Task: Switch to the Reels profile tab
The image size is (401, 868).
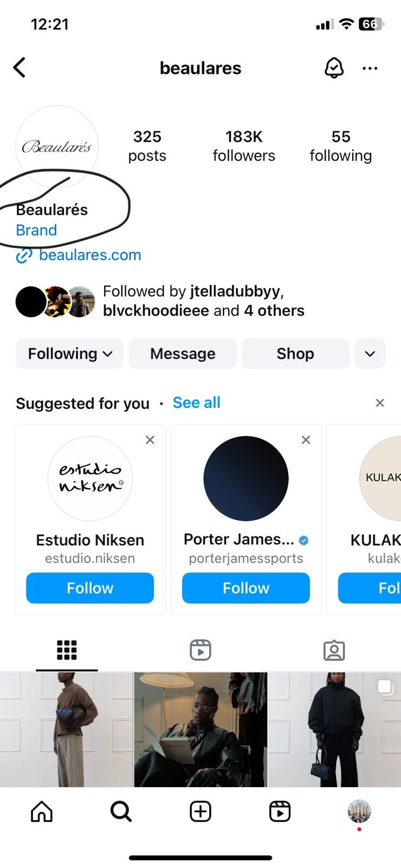Action: coord(200,650)
